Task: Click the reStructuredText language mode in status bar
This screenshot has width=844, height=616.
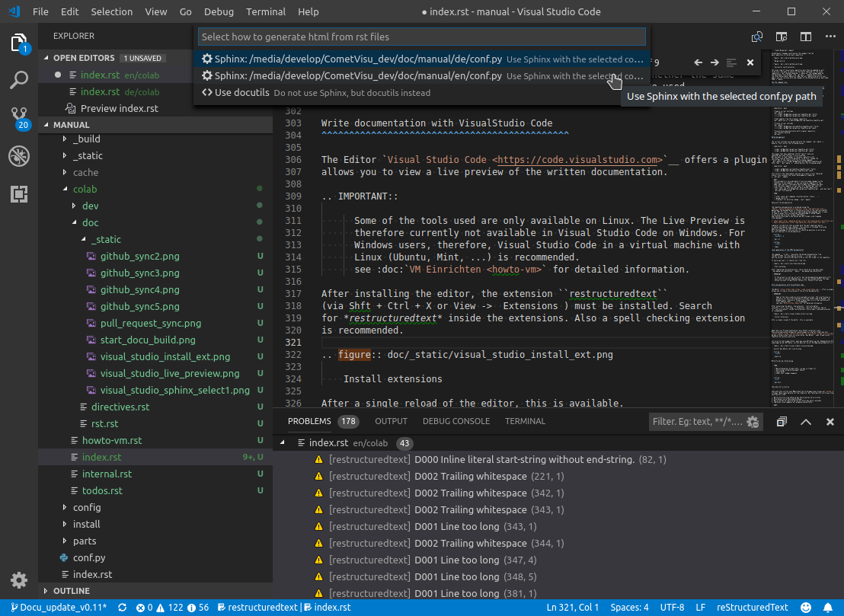Action: (x=753, y=608)
